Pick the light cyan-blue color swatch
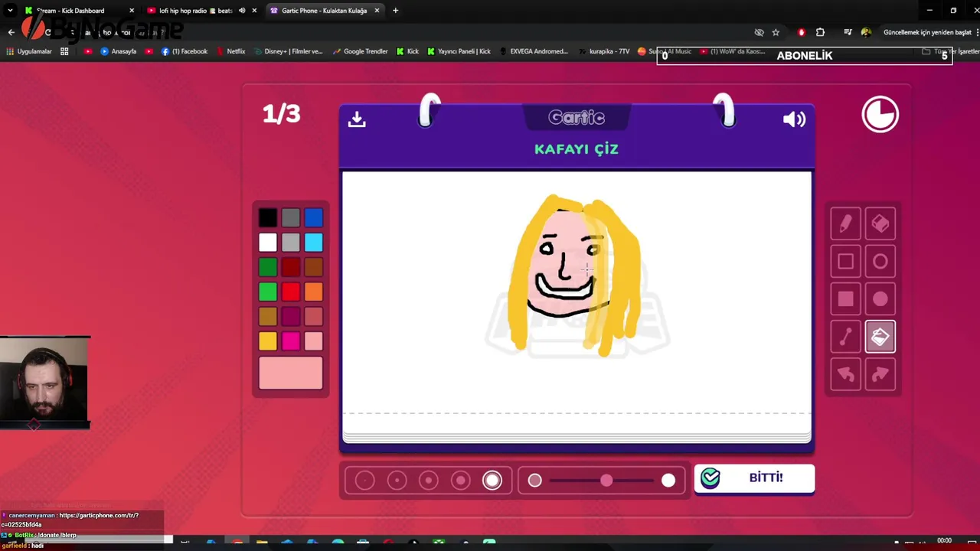 [313, 243]
